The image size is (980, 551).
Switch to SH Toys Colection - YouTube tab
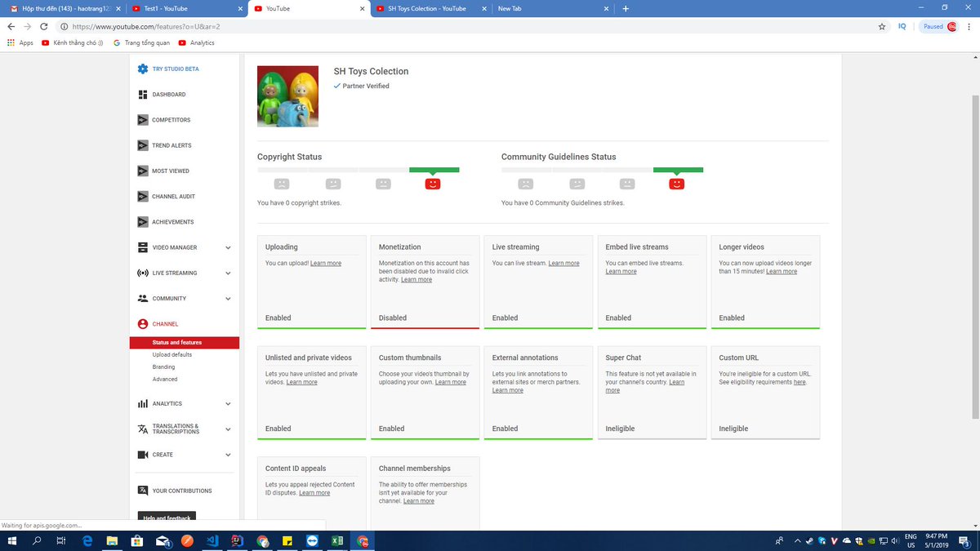tap(430, 8)
